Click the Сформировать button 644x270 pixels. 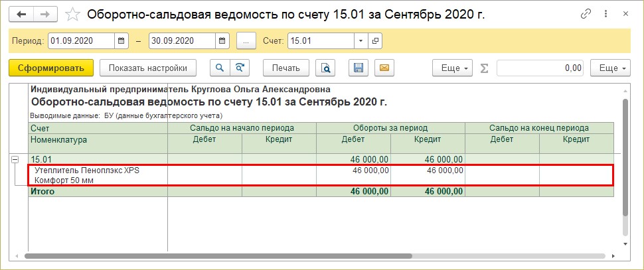[x=51, y=68]
